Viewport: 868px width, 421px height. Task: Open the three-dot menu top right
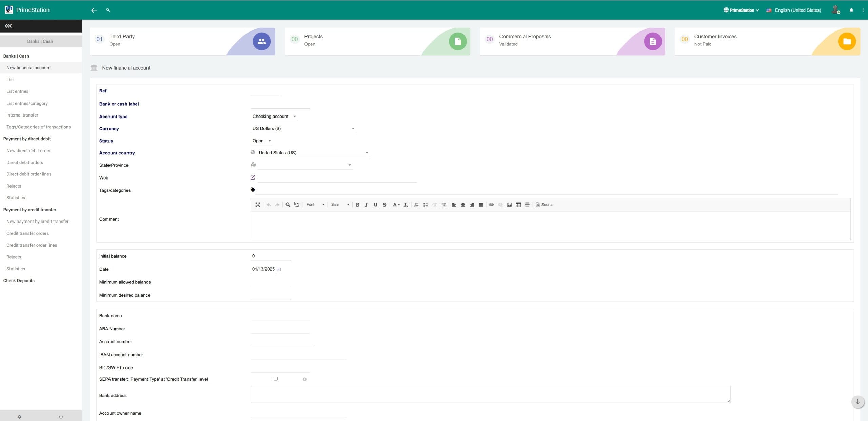tap(863, 10)
